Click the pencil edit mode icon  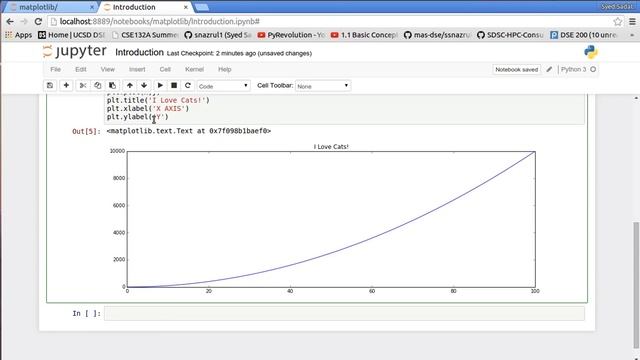click(x=549, y=69)
